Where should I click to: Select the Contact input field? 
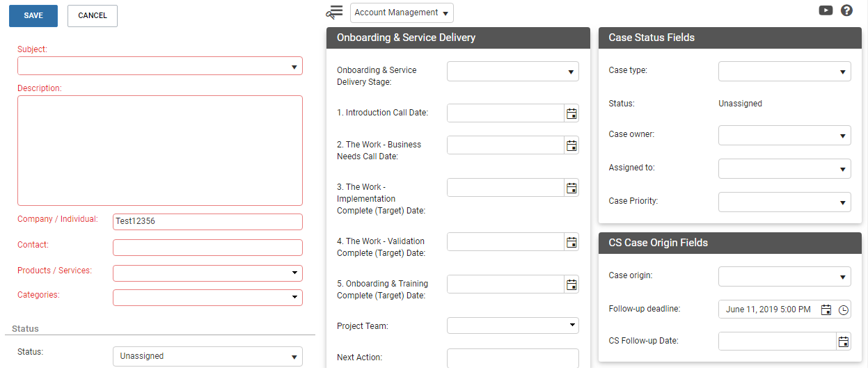coord(207,248)
